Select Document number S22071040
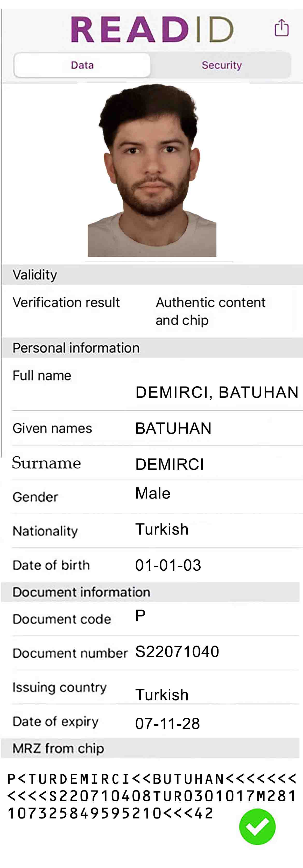303x868 pixels. click(x=177, y=651)
